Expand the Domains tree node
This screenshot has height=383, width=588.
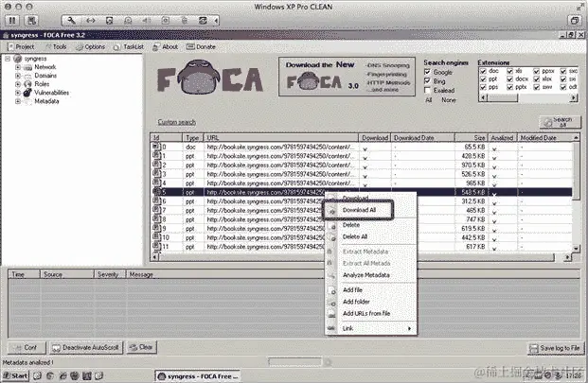18,76
